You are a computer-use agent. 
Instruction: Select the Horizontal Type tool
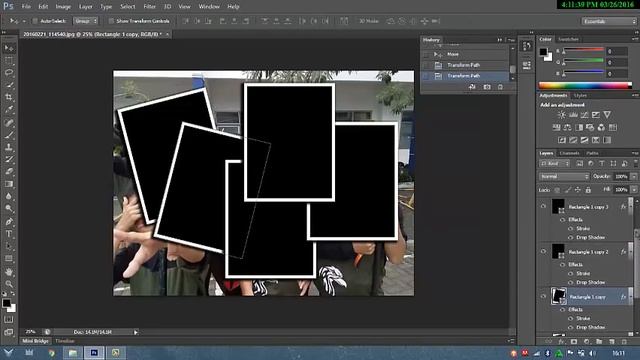[x=9, y=234]
